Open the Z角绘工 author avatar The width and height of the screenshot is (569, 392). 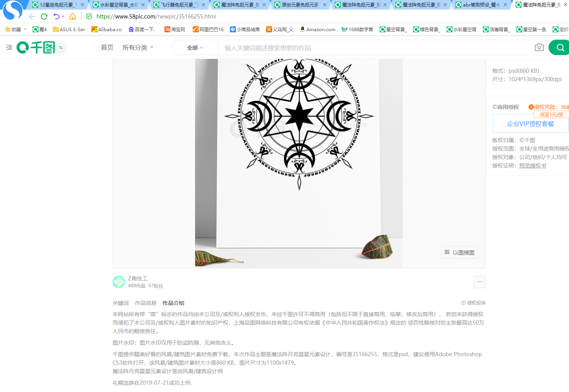[119, 282]
